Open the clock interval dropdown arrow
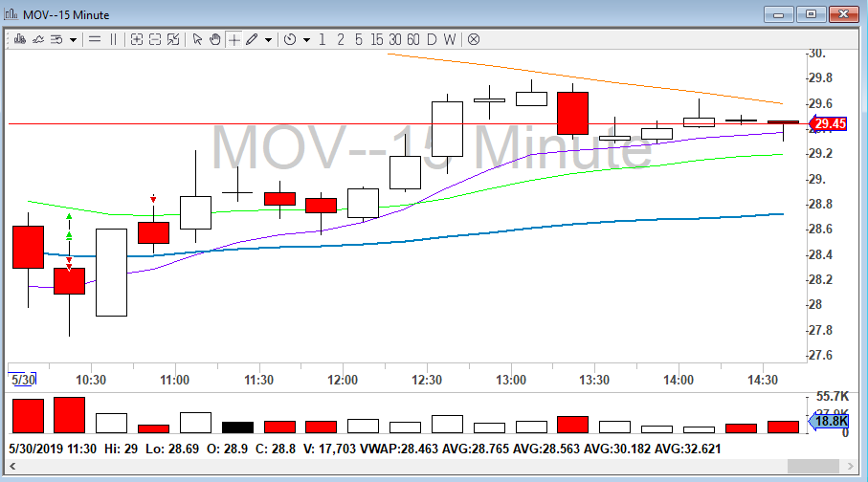 click(306, 40)
